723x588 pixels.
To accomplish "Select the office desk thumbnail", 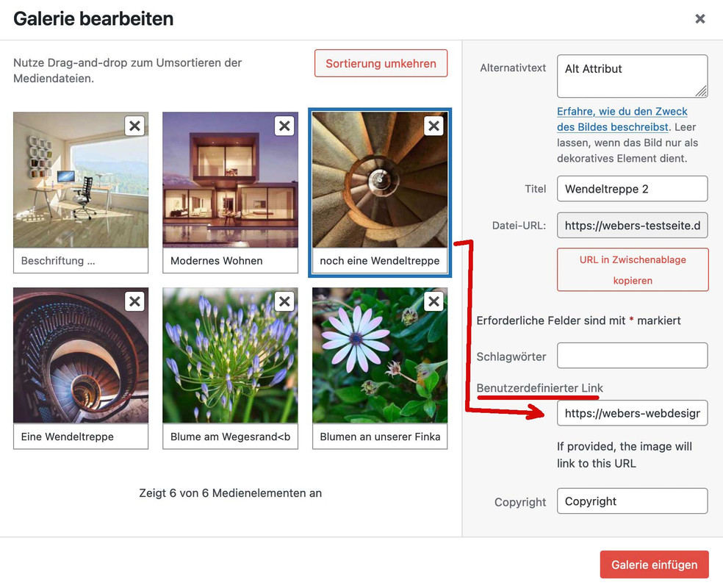I will click(x=81, y=180).
